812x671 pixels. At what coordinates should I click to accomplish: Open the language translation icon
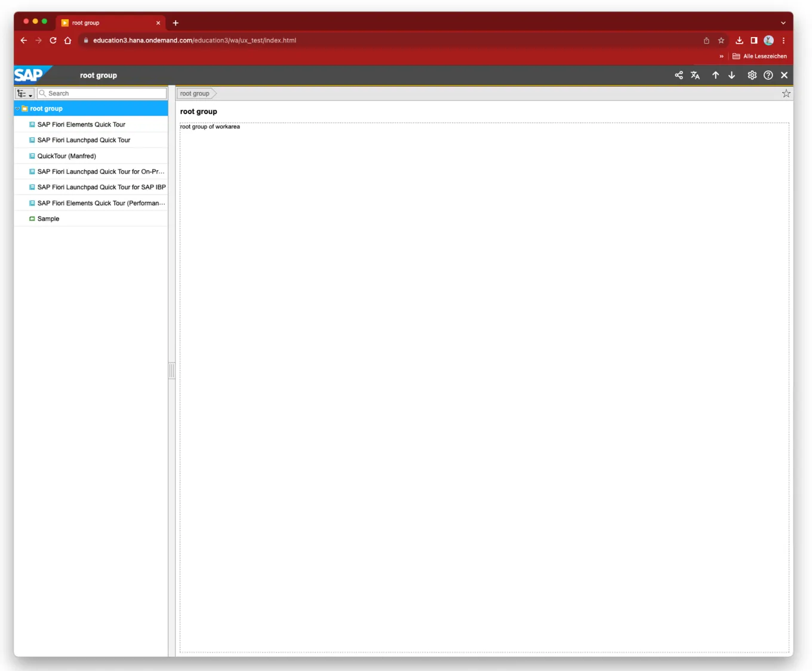pyautogui.click(x=695, y=75)
